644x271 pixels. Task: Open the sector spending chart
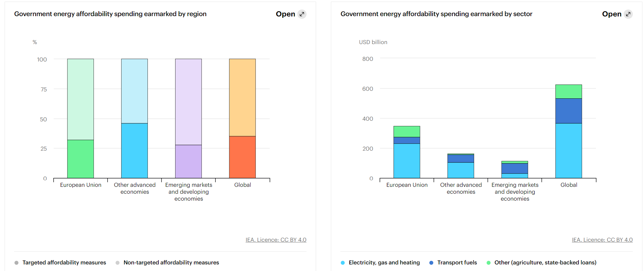(611, 14)
